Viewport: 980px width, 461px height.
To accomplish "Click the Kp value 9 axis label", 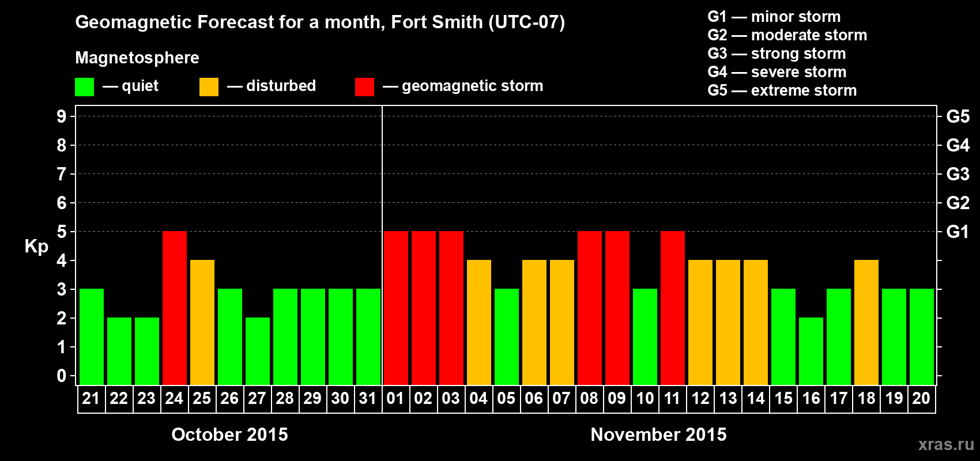I will 62,116.
